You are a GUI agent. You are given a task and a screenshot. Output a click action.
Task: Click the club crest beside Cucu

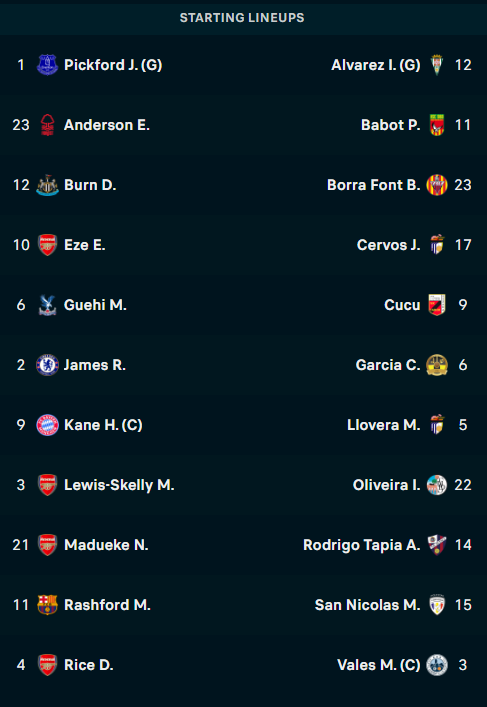(x=437, y=305)
